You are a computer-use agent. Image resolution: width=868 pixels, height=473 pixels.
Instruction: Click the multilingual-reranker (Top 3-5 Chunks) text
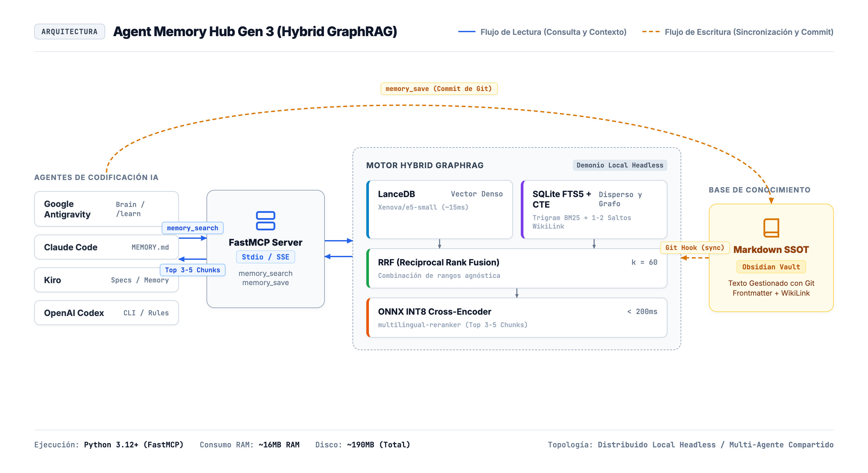452,325
